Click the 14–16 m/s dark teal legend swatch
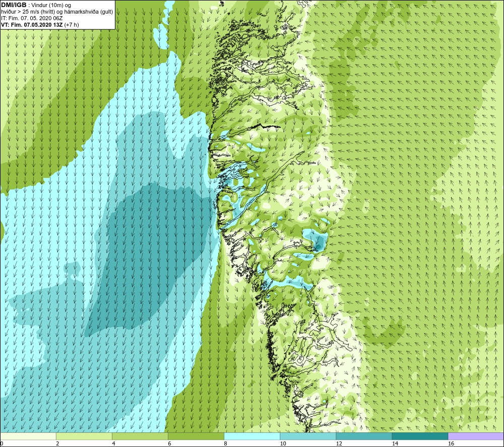Image resolution: width=504 pixels, height=447 pixels. [420, 436]
